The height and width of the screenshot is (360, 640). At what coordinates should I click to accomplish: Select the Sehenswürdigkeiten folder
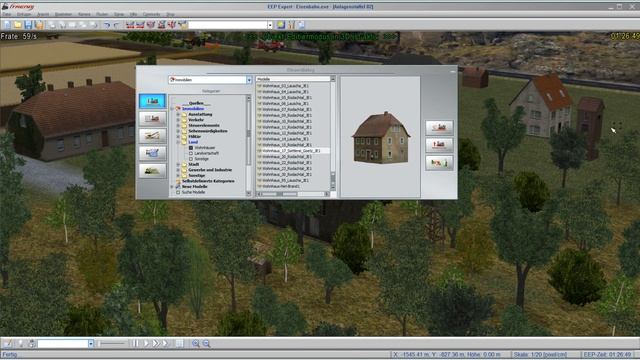click(x=208, y=131)
